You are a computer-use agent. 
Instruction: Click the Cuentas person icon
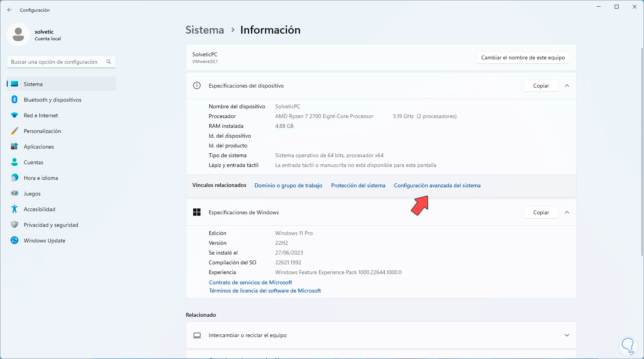coord(14,162)
